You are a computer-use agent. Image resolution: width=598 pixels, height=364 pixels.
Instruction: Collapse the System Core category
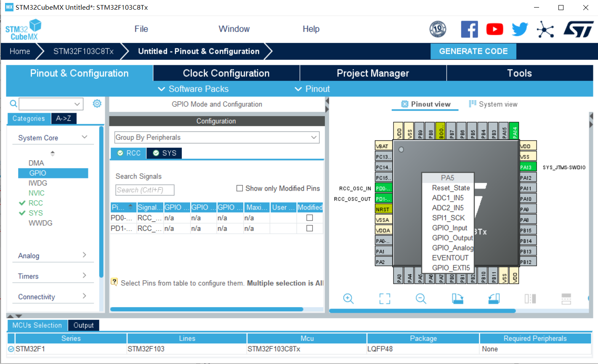(x=85, y=137)
